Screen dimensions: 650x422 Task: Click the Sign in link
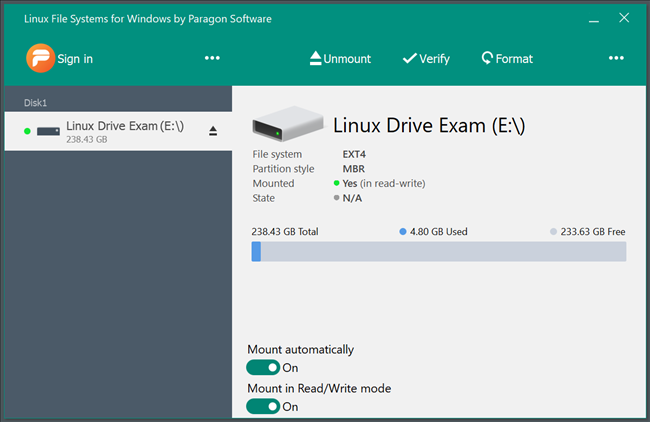coord(75,59)
